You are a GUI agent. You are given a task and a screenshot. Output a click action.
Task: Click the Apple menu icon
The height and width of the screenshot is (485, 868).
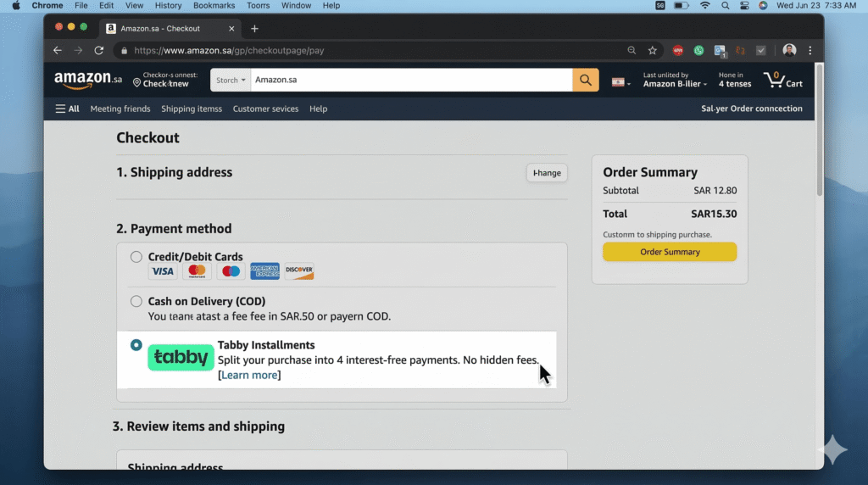[x=16, y=6]
